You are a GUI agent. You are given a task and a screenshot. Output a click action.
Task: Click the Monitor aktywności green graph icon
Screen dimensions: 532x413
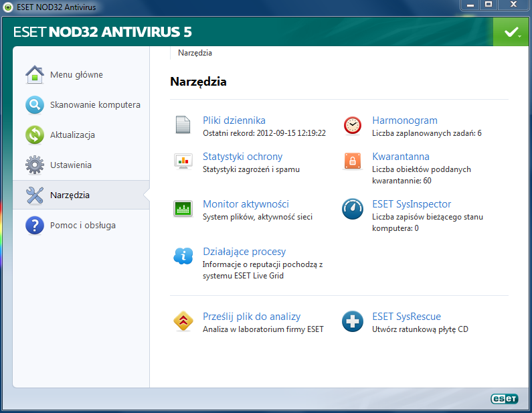click(183, 208)
